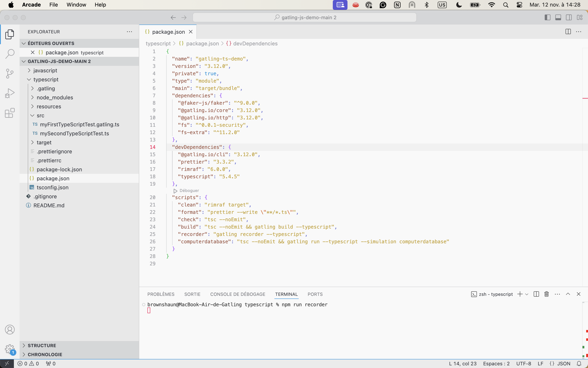Screen dimensions: 588x368
Task: Split the editor to the right
Action: coord(568,32)
